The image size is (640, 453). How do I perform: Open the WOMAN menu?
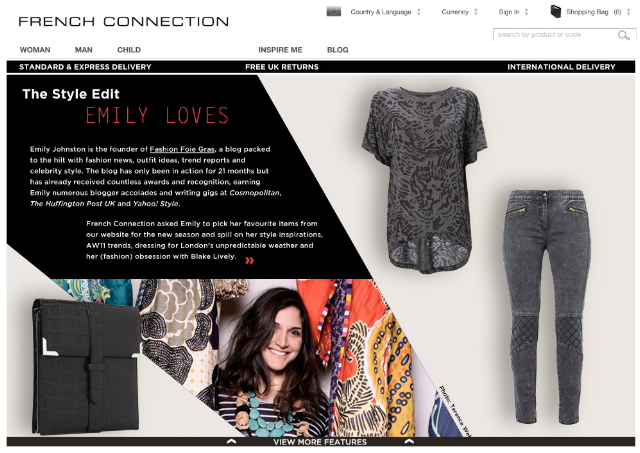(35, 50)
